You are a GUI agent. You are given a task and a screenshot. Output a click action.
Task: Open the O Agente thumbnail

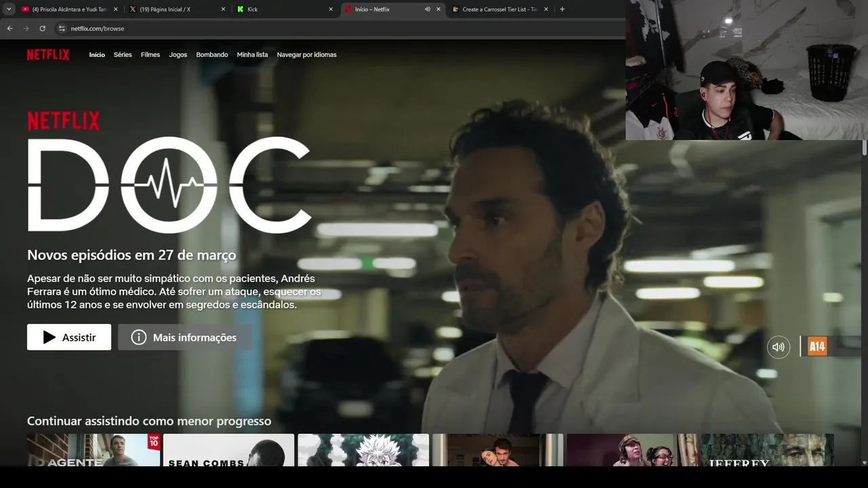94,450
